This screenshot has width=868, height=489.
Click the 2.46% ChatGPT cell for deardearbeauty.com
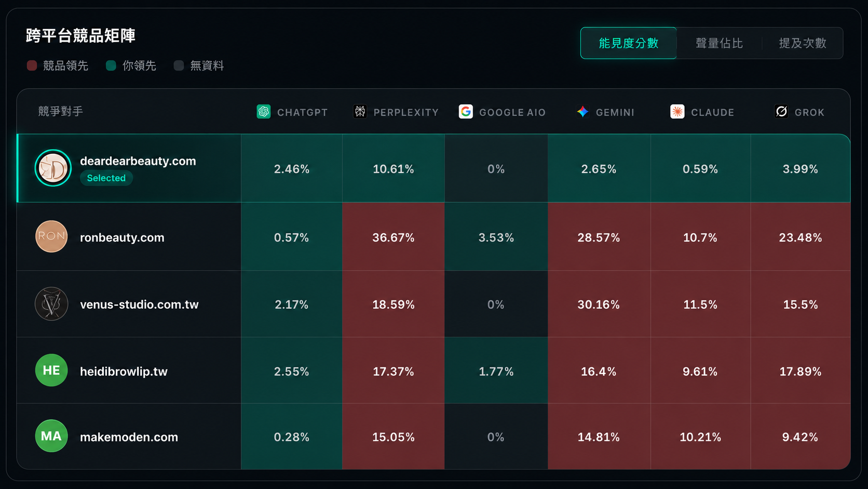(292, 168)
